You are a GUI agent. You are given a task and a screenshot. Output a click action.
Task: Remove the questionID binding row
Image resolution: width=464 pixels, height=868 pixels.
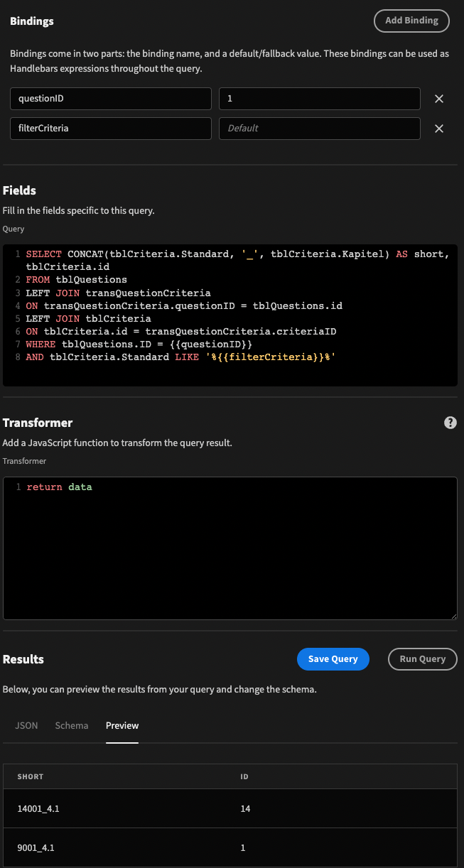(439, 99)
